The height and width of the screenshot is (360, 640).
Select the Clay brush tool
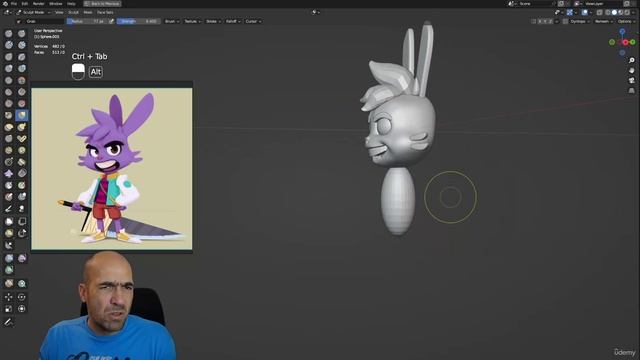[x=9, y=45]
